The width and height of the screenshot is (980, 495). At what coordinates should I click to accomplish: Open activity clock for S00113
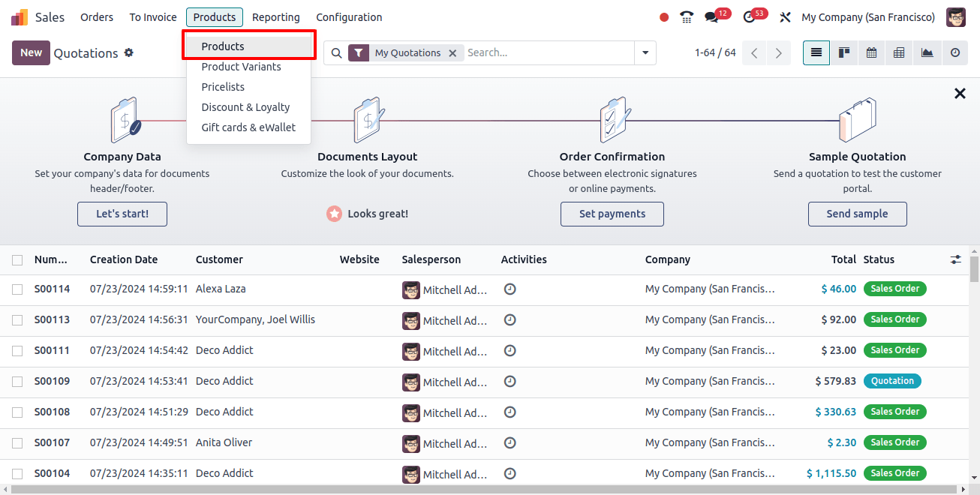510,319
